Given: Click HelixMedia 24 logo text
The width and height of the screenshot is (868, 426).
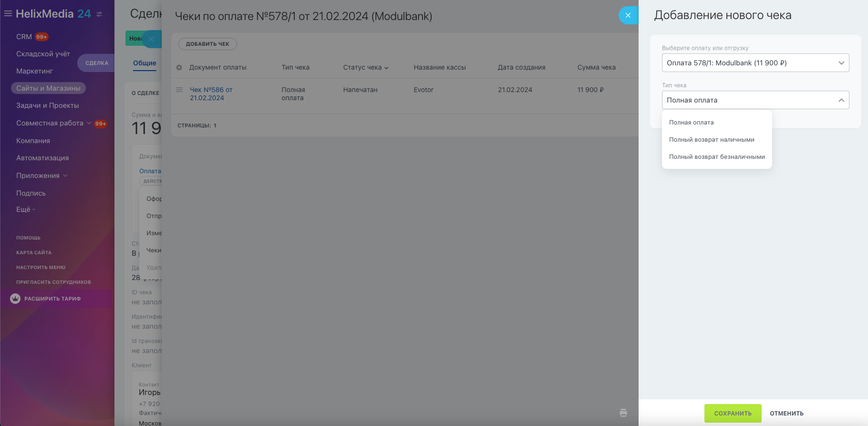Looking at the screenshot, I should pos(53,14).
